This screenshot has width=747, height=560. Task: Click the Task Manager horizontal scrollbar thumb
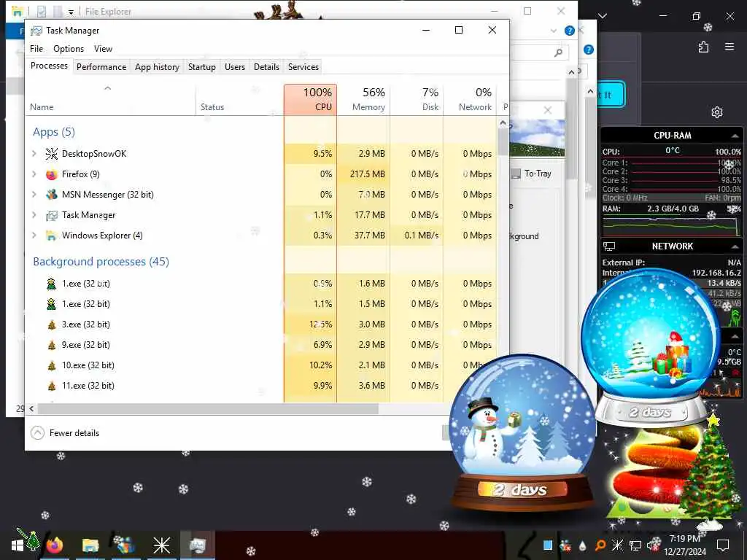[x=208, y=408]
